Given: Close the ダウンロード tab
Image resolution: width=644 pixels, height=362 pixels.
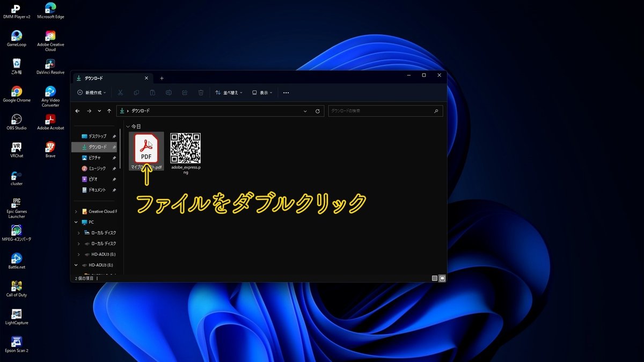Looking at the screenshot, I should click(145, 78).
